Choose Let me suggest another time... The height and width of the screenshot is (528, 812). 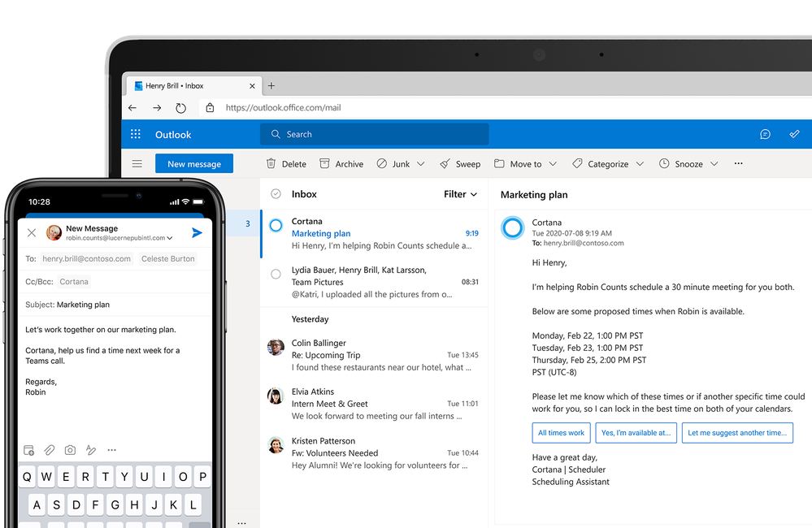tap(737, 433)
